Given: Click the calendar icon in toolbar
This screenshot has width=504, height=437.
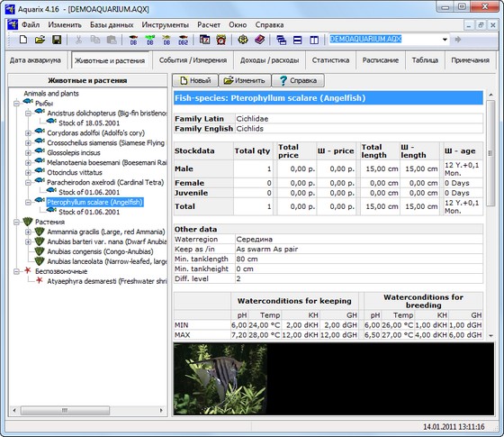Looking at the screenshot, I should pyautogui.click(x=205, y=40).
